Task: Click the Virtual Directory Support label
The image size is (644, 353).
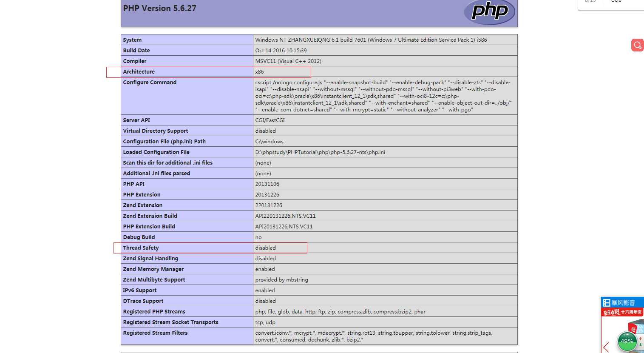Action: [x=156, y=131]
